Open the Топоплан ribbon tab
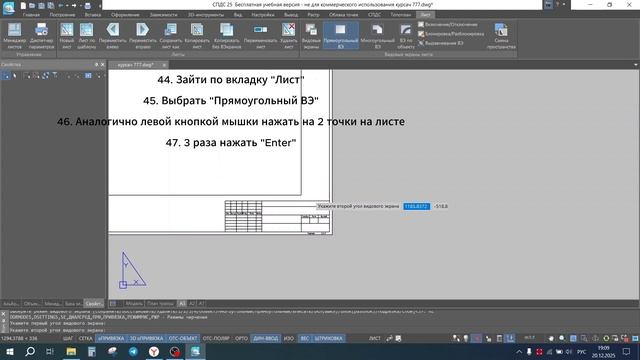Screen dimensions: 640x360 (400, 15)
